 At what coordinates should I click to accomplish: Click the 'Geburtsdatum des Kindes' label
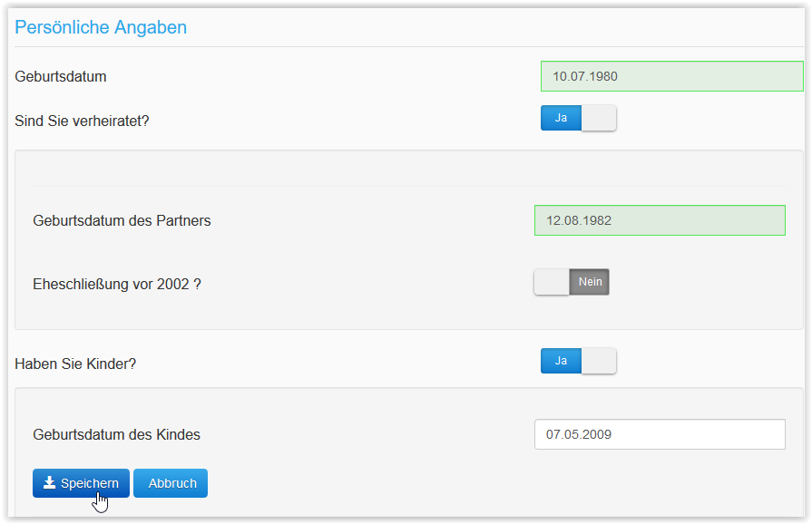116,434
